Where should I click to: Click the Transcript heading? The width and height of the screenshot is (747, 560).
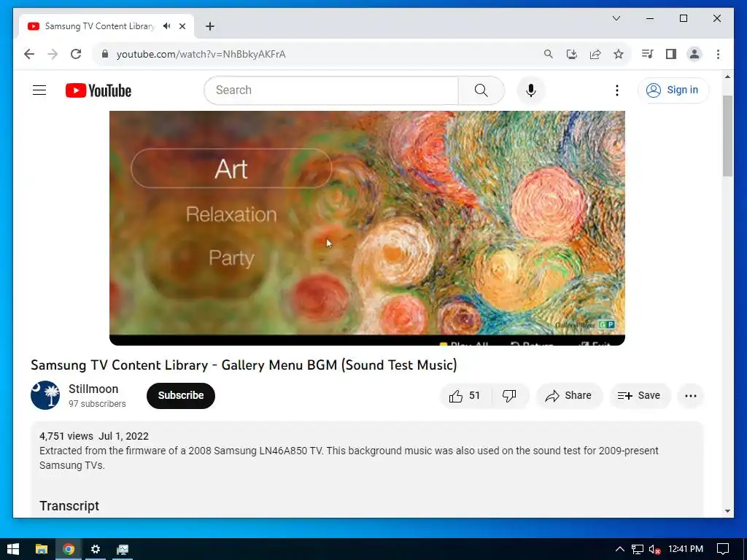click(x=69, y=506)
